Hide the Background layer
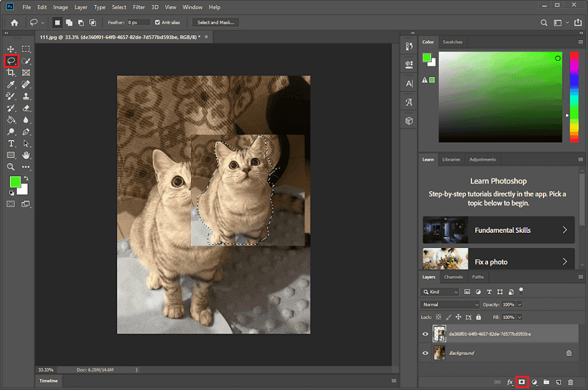588x390 pixels. (x=425, y=353)
